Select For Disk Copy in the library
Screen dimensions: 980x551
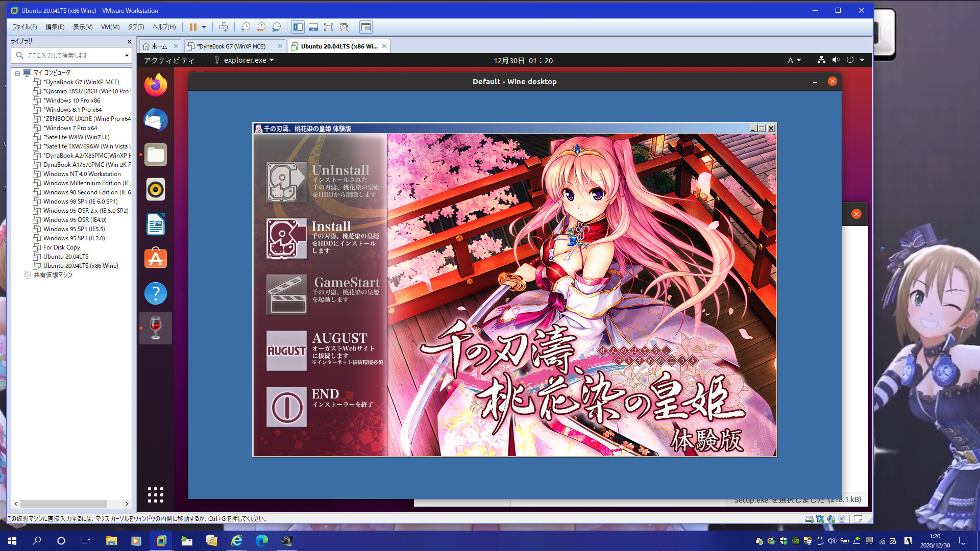[x=62, y=247]
